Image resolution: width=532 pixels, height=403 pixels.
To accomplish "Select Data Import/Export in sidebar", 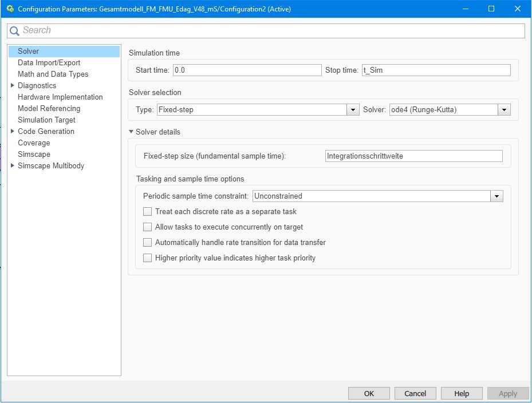I will (49, 63).
